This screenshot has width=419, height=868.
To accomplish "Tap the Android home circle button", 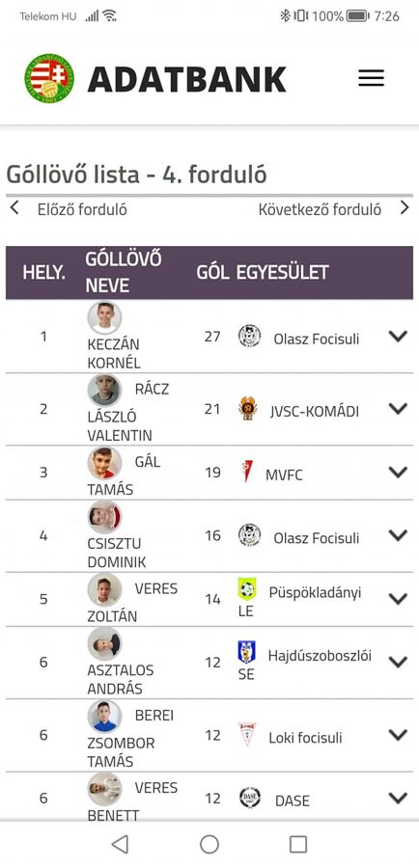I will coord(209,844).
